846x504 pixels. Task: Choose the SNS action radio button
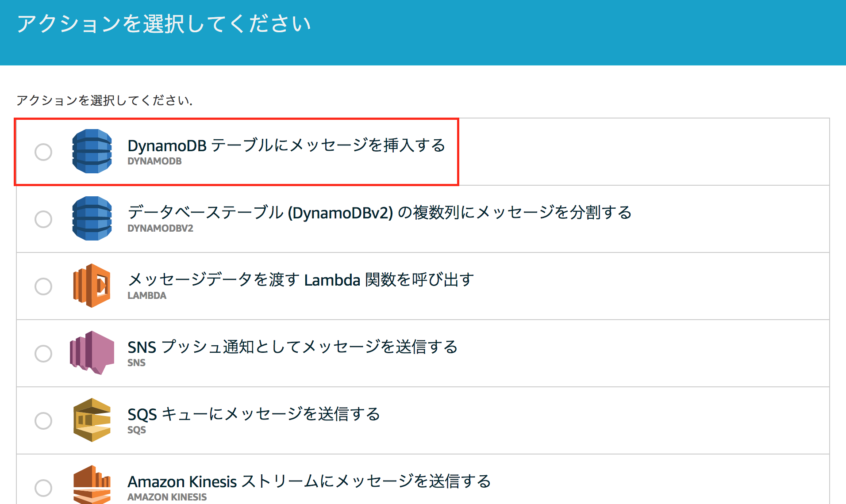[43, 353]
